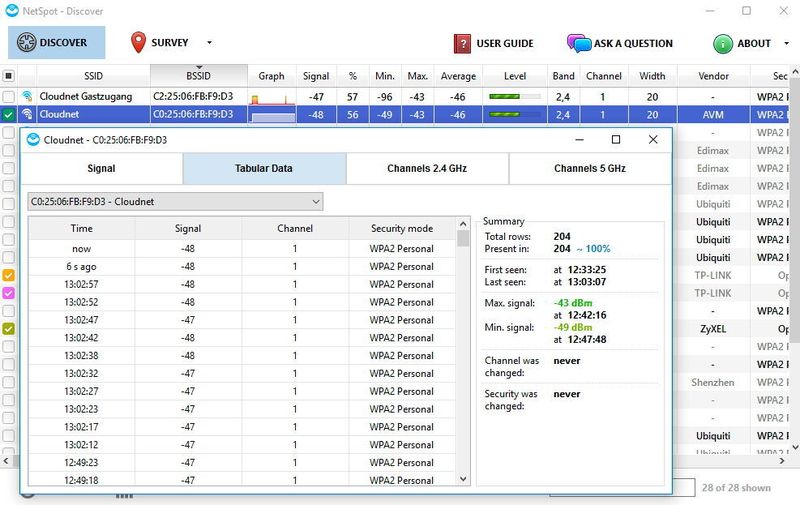Open the Channels 5 GHz tab
The image size is (800, 505).
pyautogui.click(x=589, y=169)
